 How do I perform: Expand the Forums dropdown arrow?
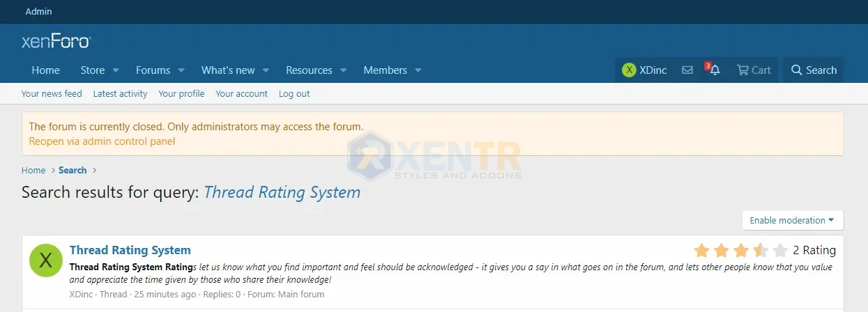[181, 70]
